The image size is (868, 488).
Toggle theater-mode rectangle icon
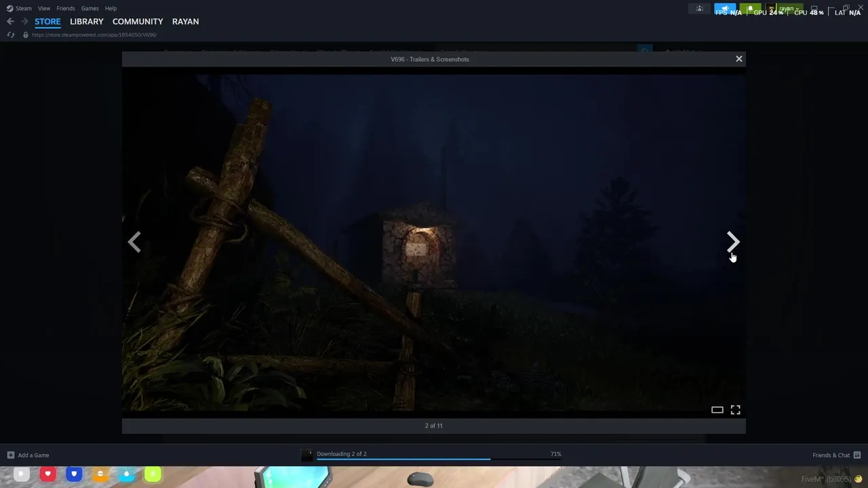717,410
